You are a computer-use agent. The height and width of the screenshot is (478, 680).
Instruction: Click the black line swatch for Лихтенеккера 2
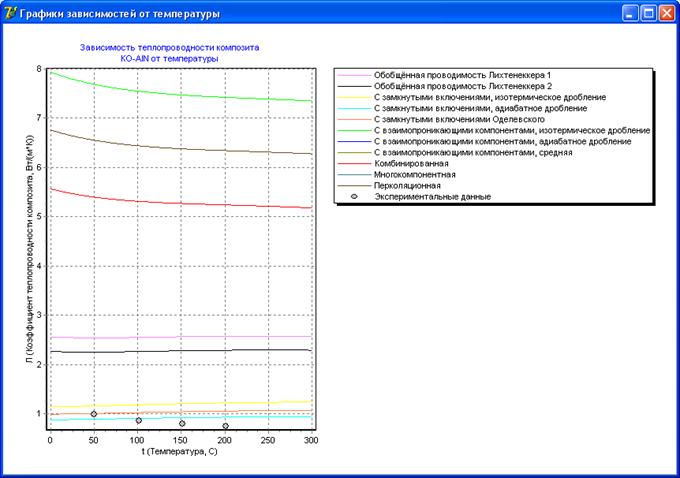(x=354, y=86)
